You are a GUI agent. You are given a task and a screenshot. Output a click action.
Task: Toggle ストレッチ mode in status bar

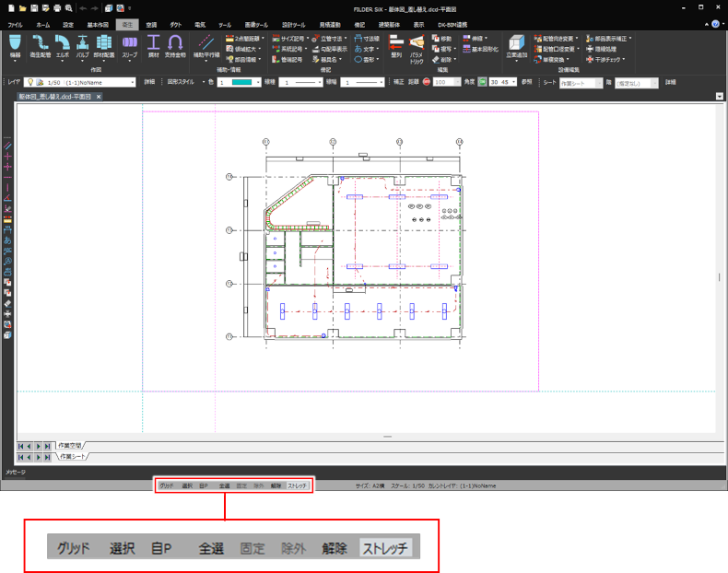[297, 485]
